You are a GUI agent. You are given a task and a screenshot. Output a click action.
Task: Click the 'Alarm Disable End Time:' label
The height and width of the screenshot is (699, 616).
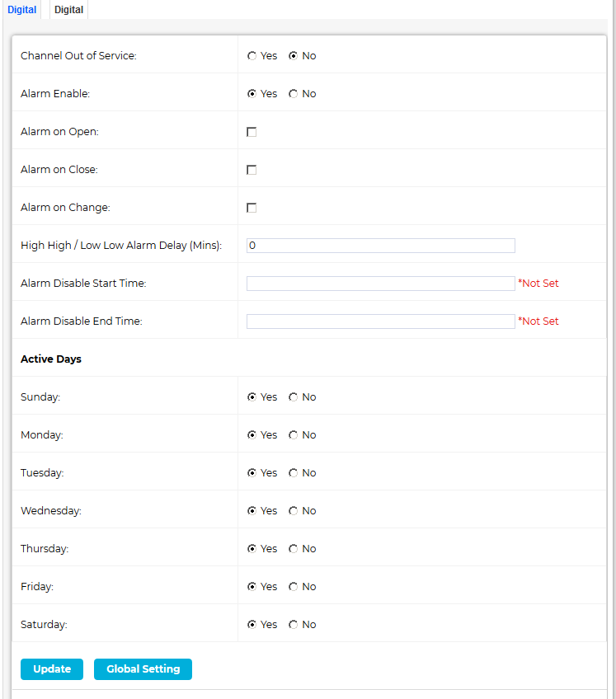tap(82, 321)
